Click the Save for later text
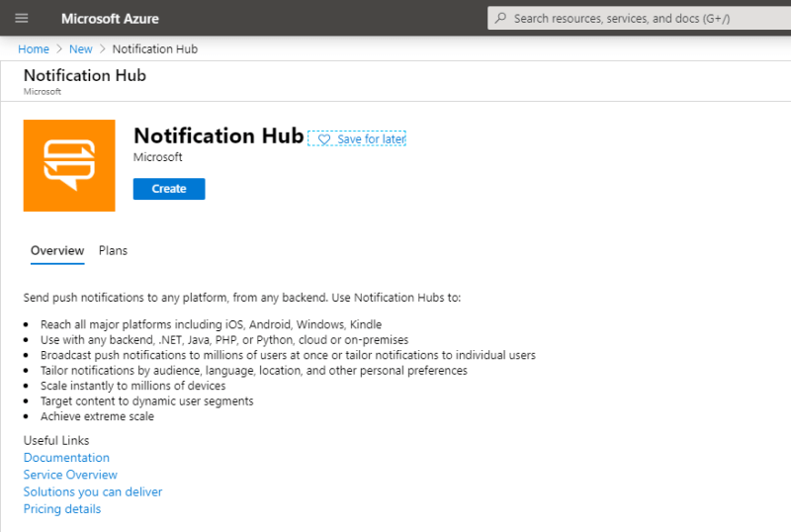 [x=372, y=139]
